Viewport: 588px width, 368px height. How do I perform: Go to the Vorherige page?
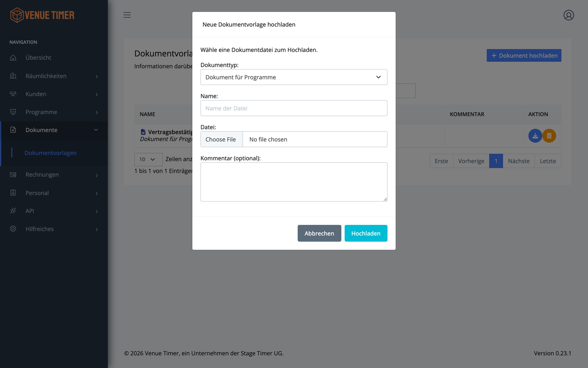[x=471, y=161]
